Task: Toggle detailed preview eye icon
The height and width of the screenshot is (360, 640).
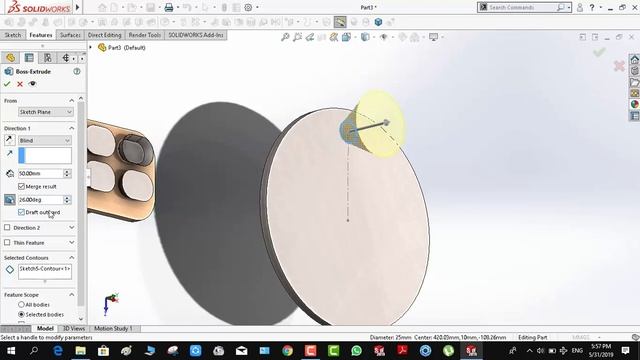Action: coord(33,84)
